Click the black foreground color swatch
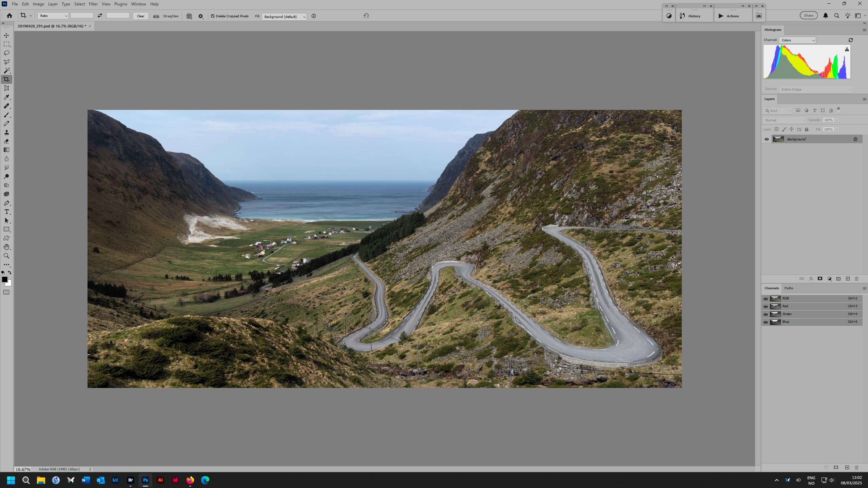Screen dimensions: 868x488 tap(4, 279)
